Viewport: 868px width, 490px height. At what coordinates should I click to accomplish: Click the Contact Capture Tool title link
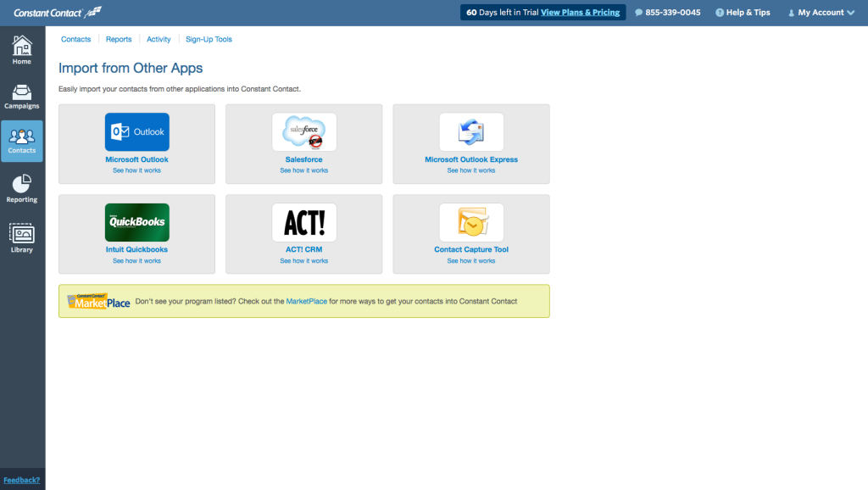tap(471, 250)
